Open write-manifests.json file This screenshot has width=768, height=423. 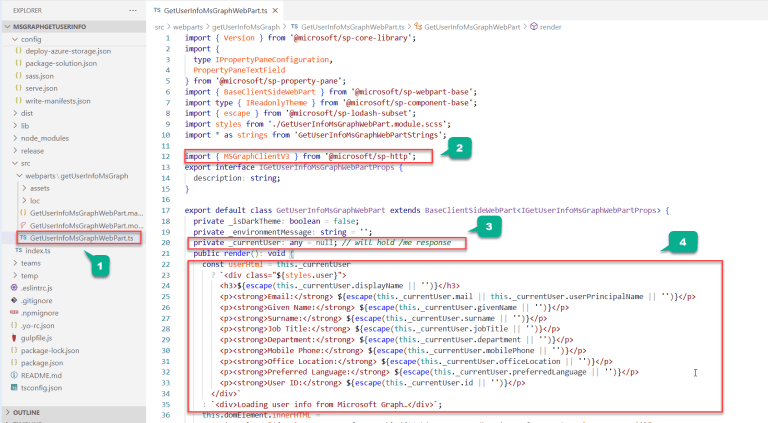[x=58, y=101]
